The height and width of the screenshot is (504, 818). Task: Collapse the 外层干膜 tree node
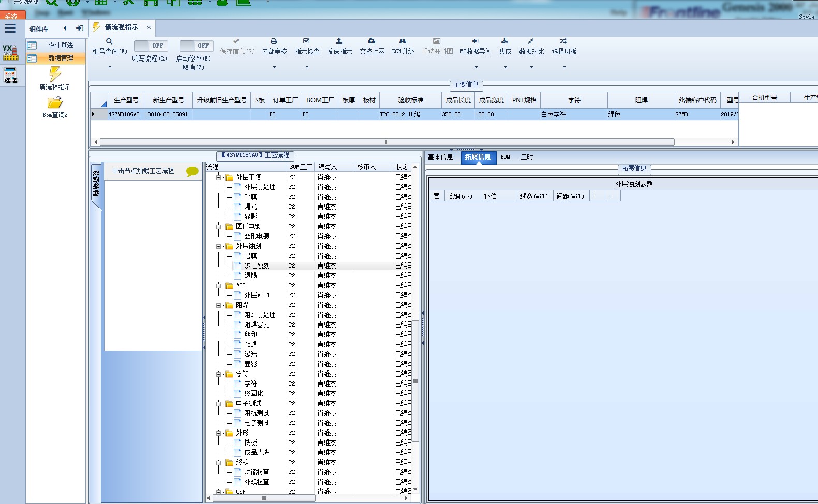point(219,177)
